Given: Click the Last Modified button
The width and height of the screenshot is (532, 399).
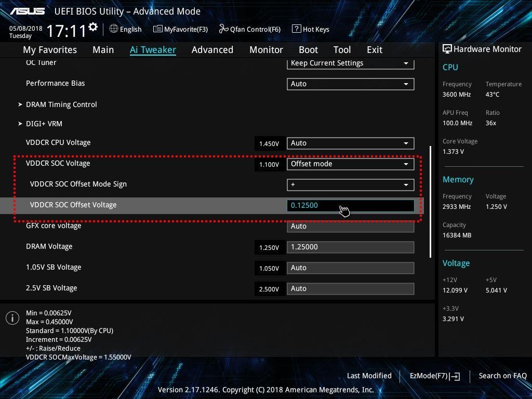Looking at the screenshot, I should tap(369, 376).
